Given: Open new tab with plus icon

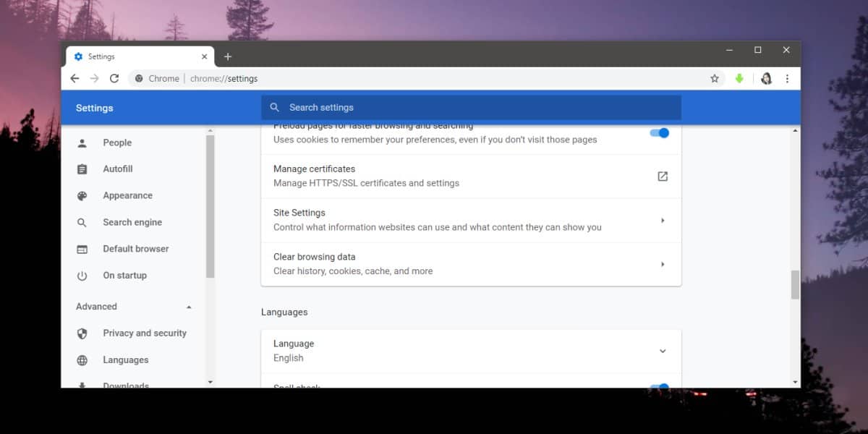Looking at the screenshot, I should pos(227,56).
